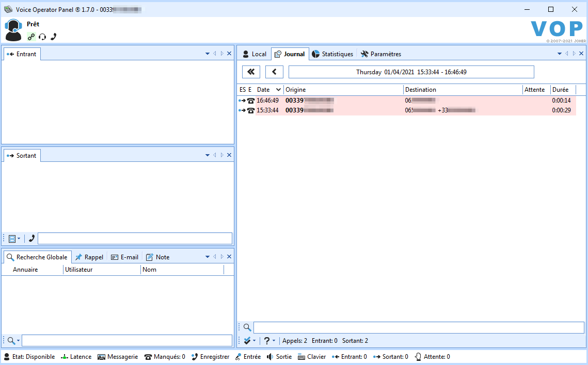The height and width of the screenshot is (365, 588).
Task: Click the Manqués missed calls indicator
Action: pos(164,357)
